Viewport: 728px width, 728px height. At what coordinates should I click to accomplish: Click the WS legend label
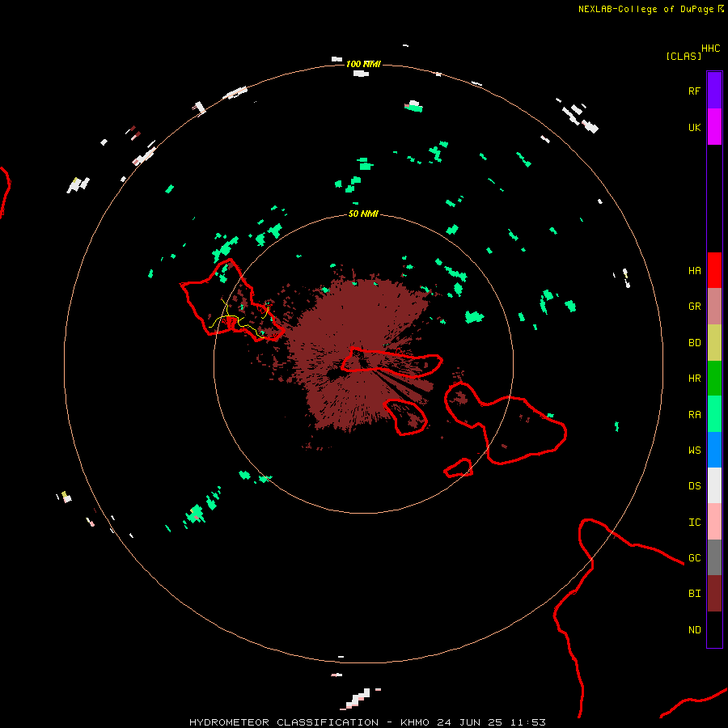coord(694,450)
